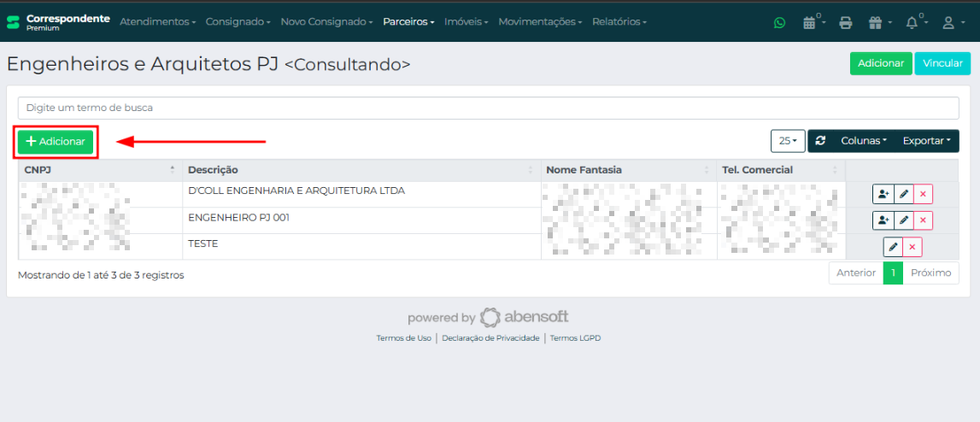The image size is (980, 422).
Task: Change the 25 records per page selector
Action: (x=787, y=141)
